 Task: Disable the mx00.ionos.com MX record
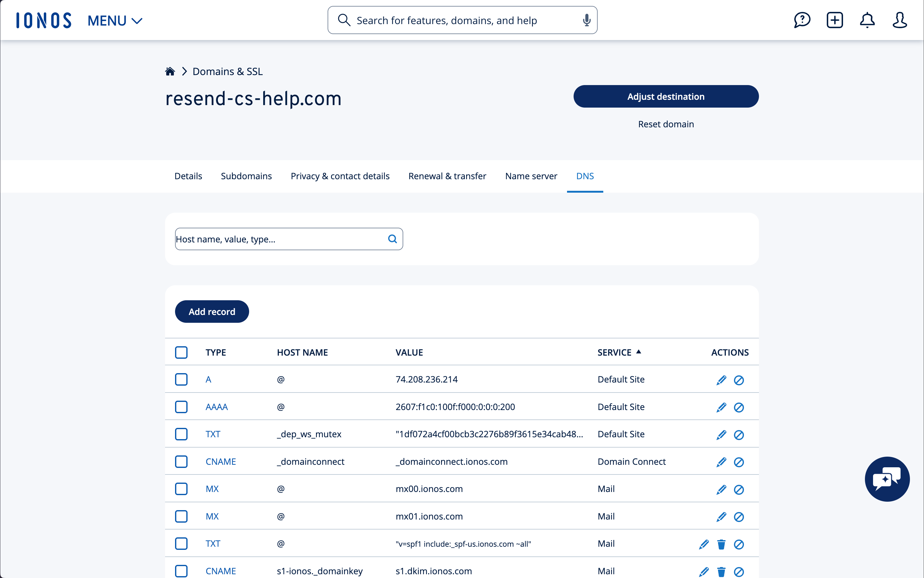pos(739,489)
